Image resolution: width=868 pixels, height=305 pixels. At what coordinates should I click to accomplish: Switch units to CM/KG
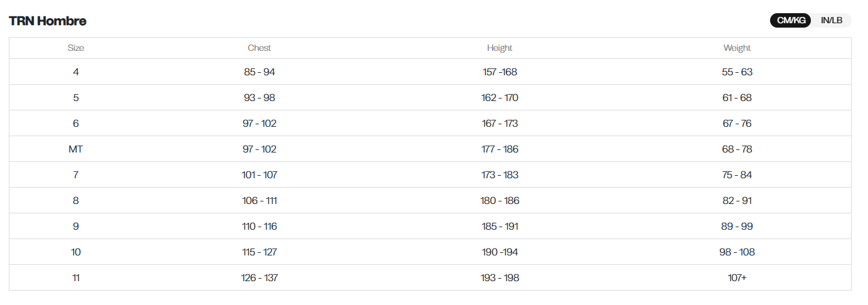click(x=791, y=20)
